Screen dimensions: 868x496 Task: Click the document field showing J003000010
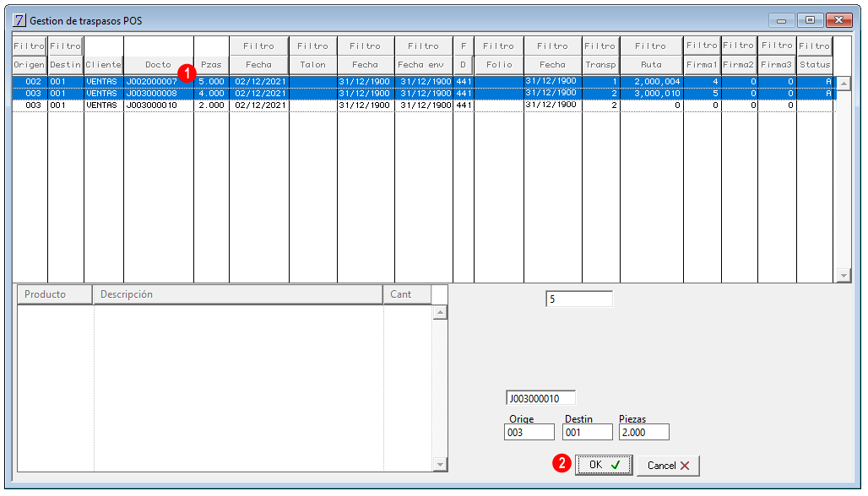(540, 398)
